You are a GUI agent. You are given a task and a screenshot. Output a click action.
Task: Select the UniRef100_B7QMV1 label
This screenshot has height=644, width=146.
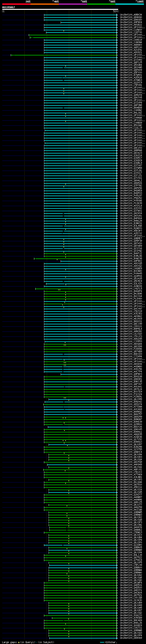pos(131,75)
